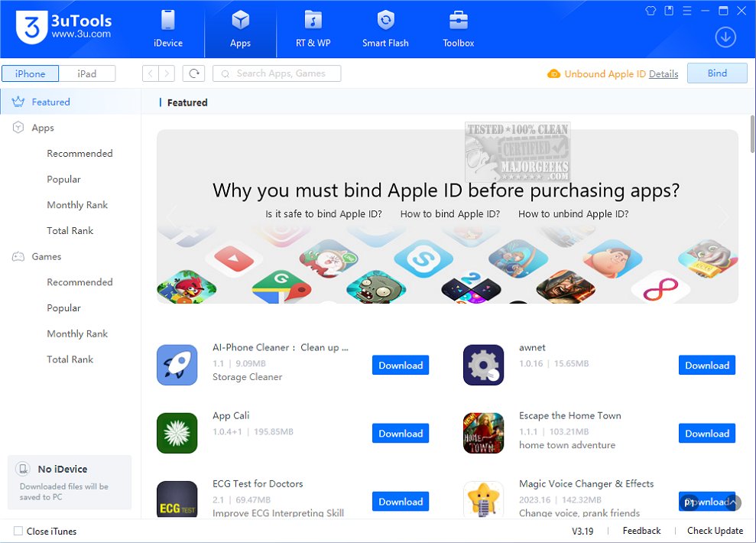Select Featured in the sidebar
The image size is (756, 543).
point(70,102)
